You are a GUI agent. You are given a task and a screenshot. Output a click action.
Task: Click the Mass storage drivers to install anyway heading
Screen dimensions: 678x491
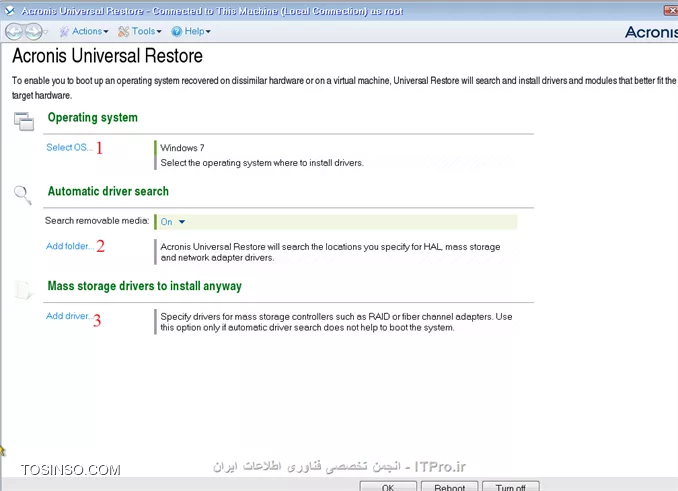[144, 286]
